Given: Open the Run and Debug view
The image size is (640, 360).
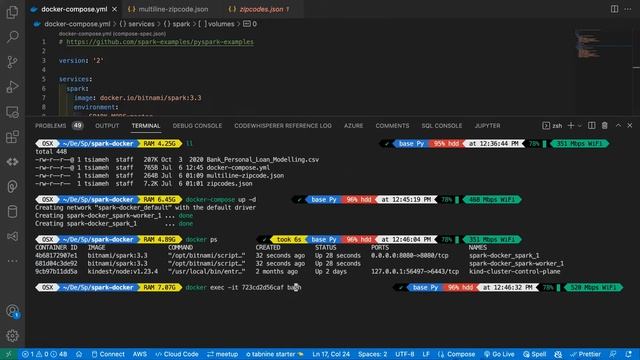Looking at the screenshot, I should [12, 87].
